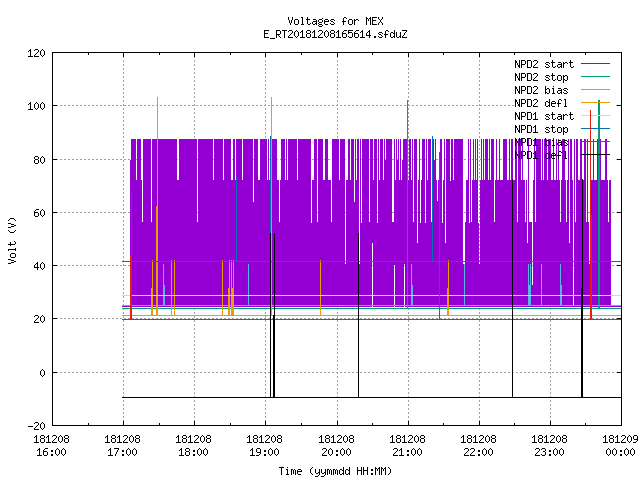
Task: Click the NPD1 stop legend label
Action: [x=541, y=129]
